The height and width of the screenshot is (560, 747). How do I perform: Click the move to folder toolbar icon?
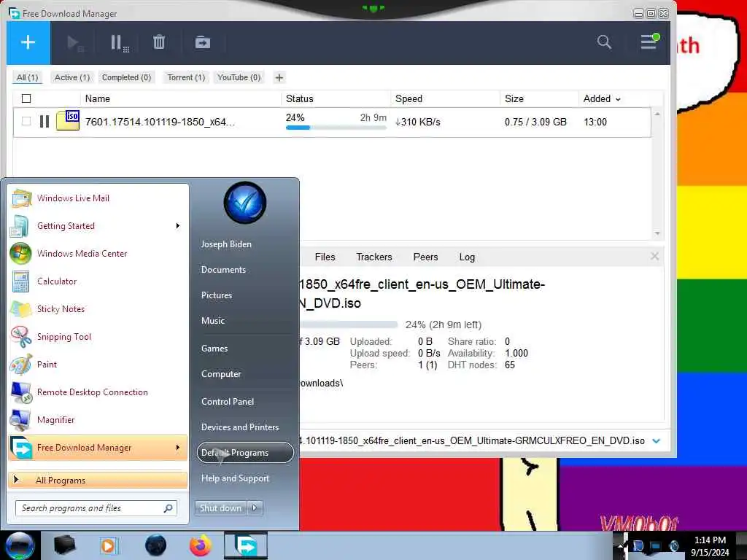pos(203,42)
